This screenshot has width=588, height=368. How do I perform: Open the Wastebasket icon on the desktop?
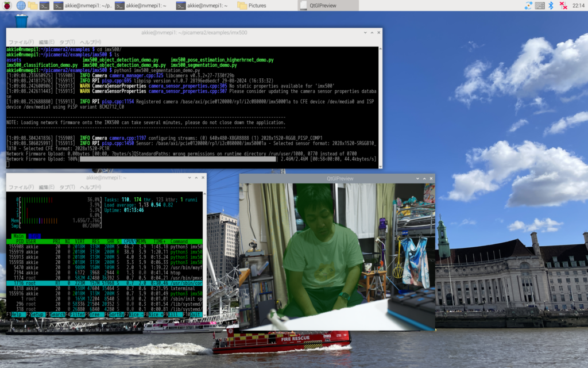pyautogui.click(x=21, y=21)
